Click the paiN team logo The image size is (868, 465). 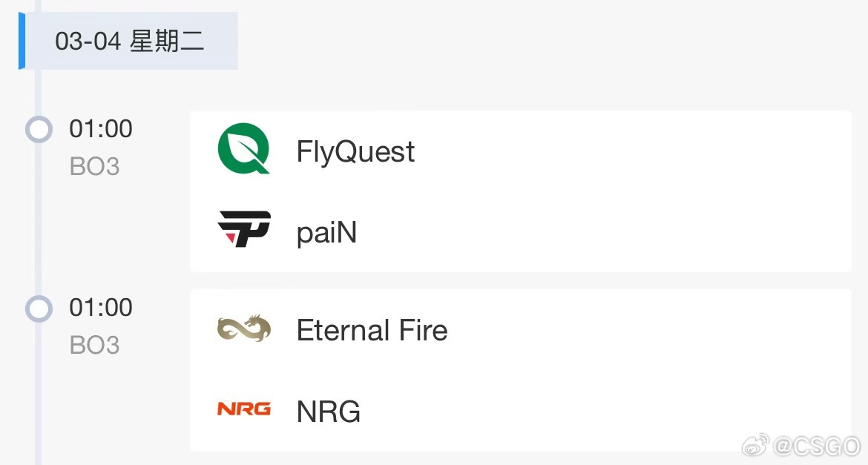click(x=244, y=228)
